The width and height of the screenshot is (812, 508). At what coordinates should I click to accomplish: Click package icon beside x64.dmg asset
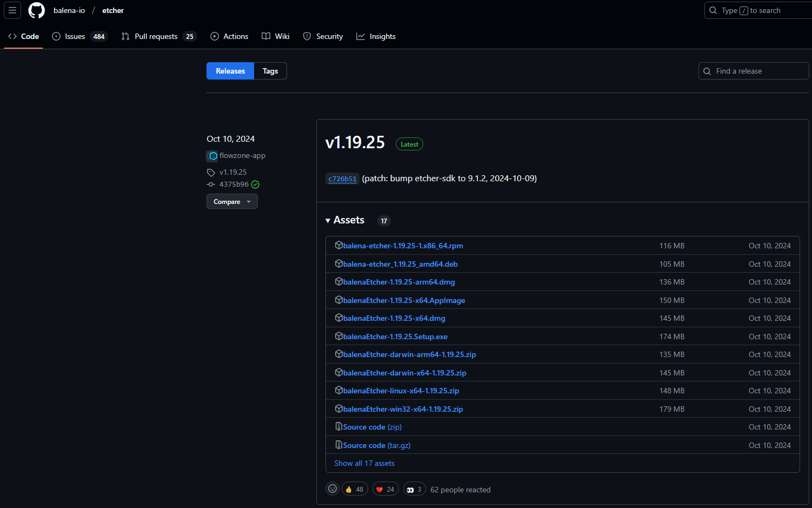coord(339,318)
